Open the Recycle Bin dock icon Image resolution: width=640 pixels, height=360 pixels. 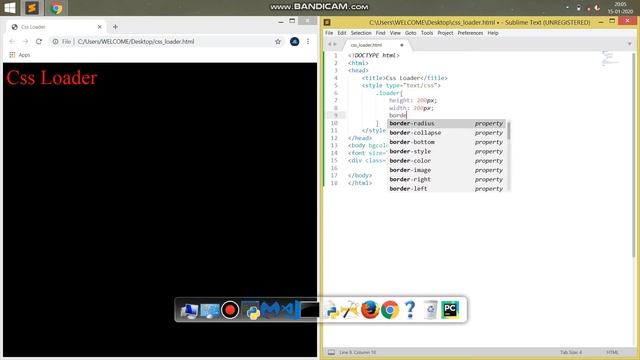(430, 310)
